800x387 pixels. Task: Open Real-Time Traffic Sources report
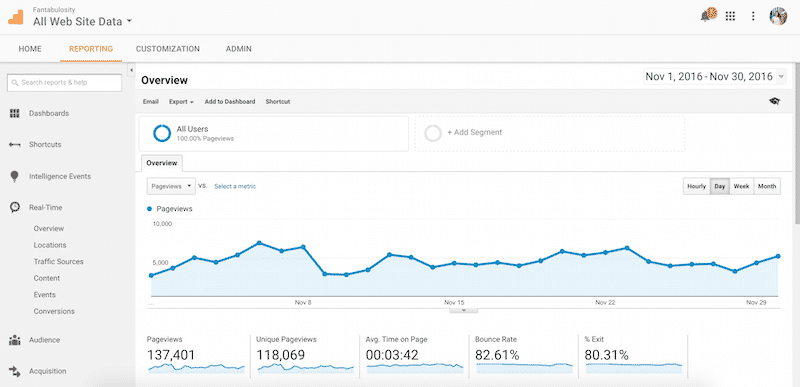pos(58,261)
